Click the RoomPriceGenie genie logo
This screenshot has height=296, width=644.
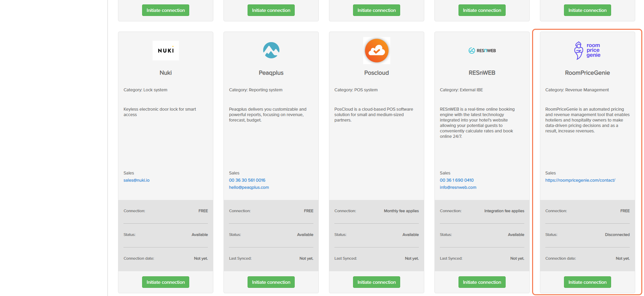(587, 51)
